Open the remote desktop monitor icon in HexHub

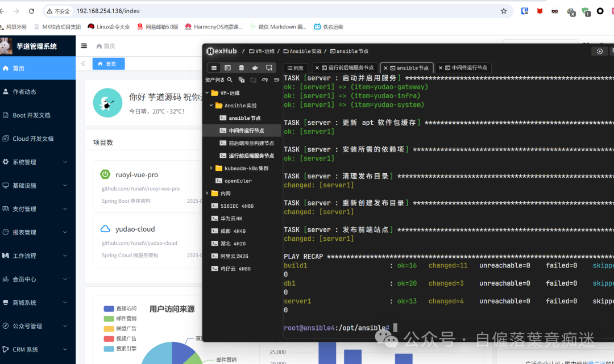268,68
